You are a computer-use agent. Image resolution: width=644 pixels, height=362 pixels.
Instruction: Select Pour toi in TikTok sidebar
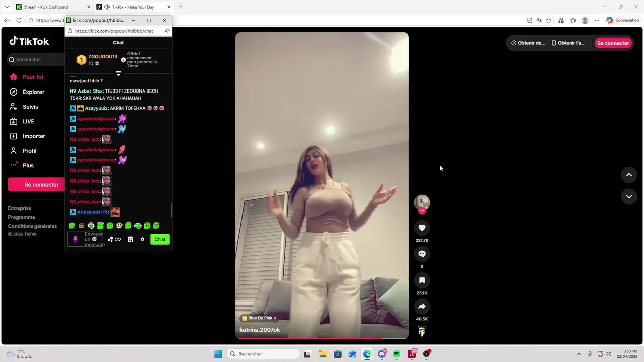pos(33,77)
